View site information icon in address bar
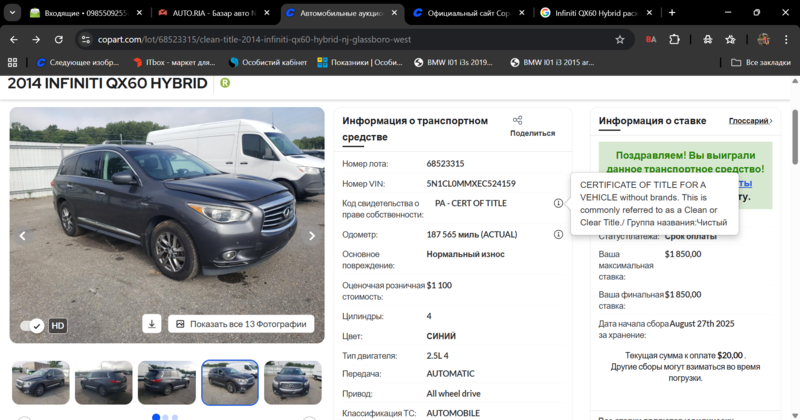Screen dimensions: 800x420 (x=86, y=39)
